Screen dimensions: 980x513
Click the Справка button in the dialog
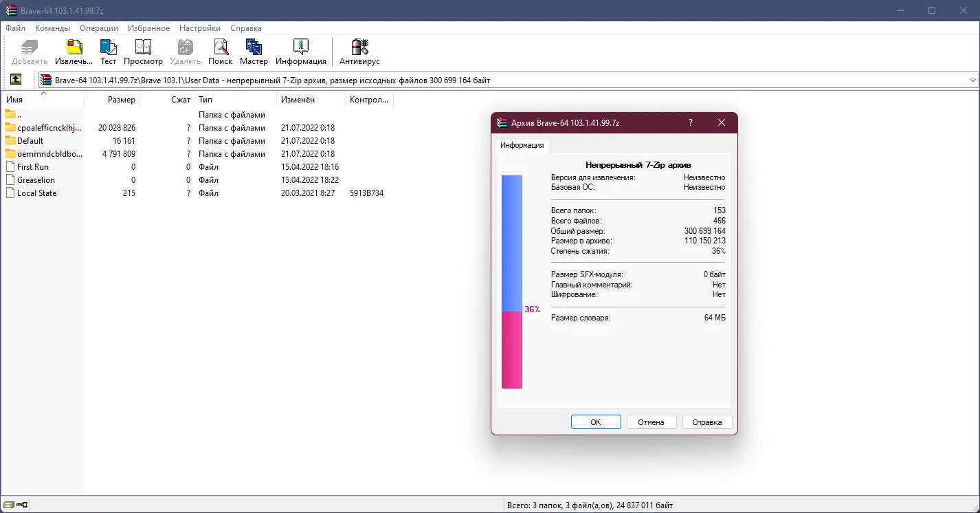coord(707,422)
